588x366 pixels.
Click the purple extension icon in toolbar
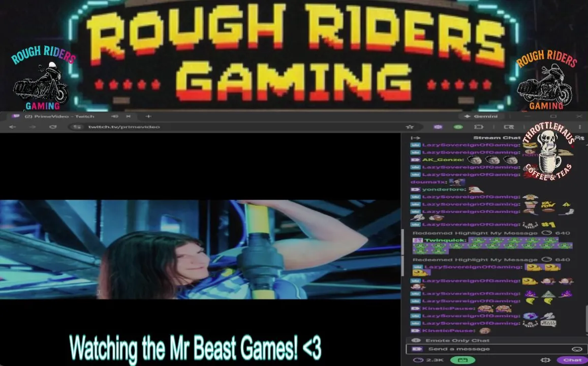438,127
